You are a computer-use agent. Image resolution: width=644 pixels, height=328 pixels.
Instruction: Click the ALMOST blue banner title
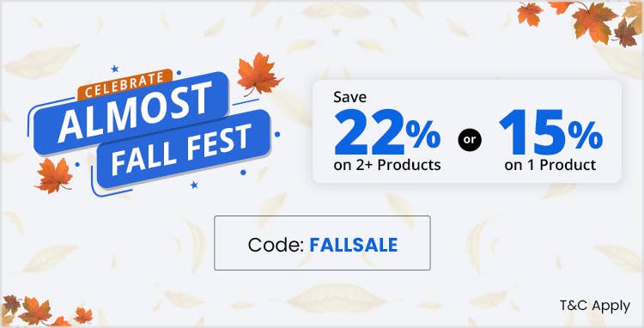[131, 112]
